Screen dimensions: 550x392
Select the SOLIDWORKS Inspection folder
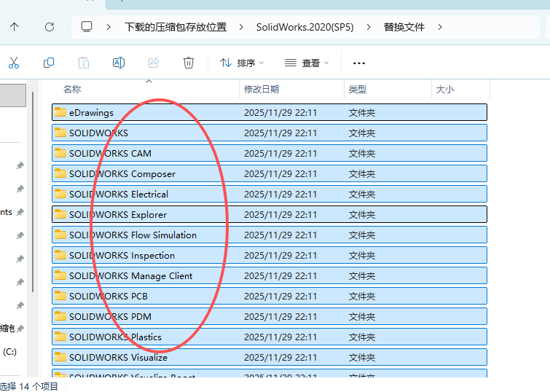[x=270, y=255]
